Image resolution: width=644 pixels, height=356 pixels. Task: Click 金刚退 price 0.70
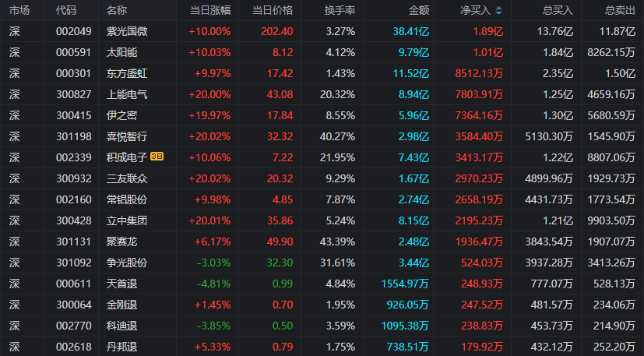pos(283,305)
